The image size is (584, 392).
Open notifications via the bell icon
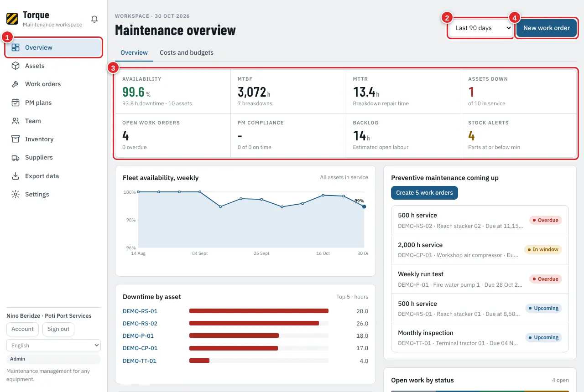click(x=94, y=19)
